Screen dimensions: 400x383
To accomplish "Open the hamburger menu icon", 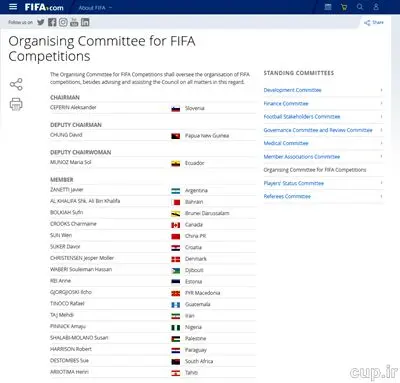I will (x=13, y=7).
